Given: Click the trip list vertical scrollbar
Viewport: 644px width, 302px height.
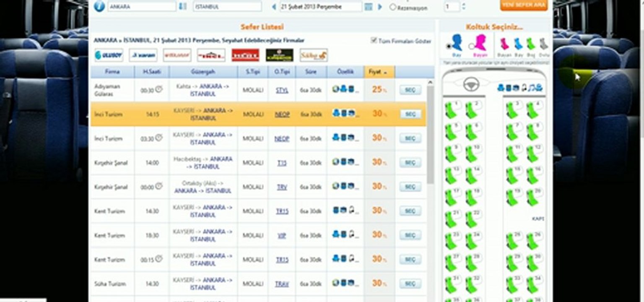Looking at the screenshot, I should (431, 134).
